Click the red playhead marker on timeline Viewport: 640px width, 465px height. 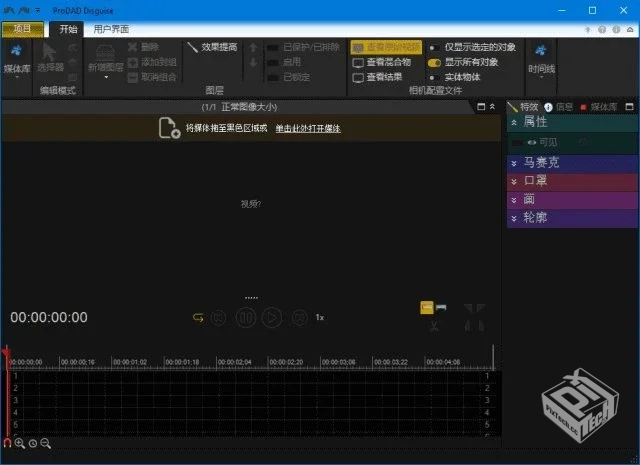6,352
